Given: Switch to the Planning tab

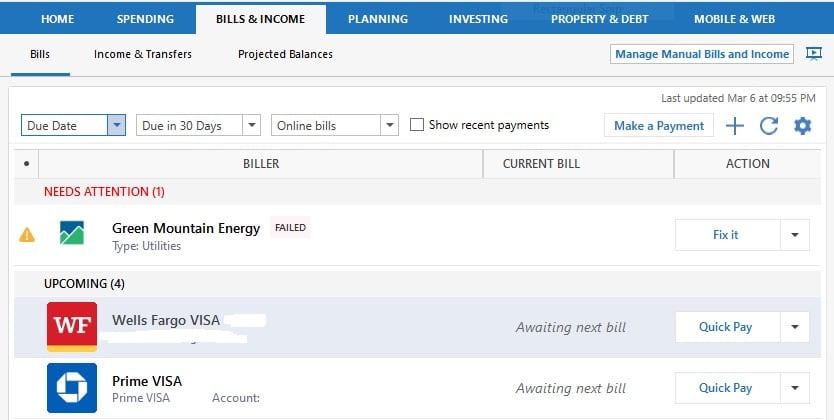Looking at the screenshot, I should (378, 19).
